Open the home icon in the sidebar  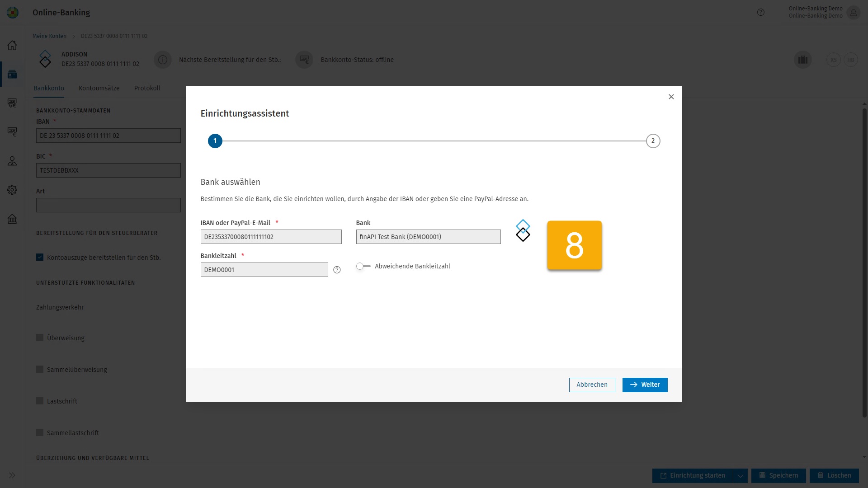point(12,45)
